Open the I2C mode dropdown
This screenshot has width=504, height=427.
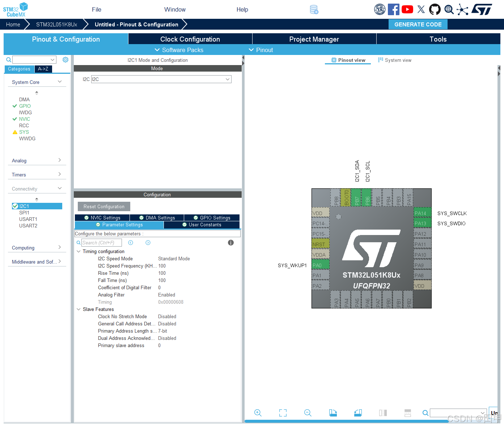point(161,79)
